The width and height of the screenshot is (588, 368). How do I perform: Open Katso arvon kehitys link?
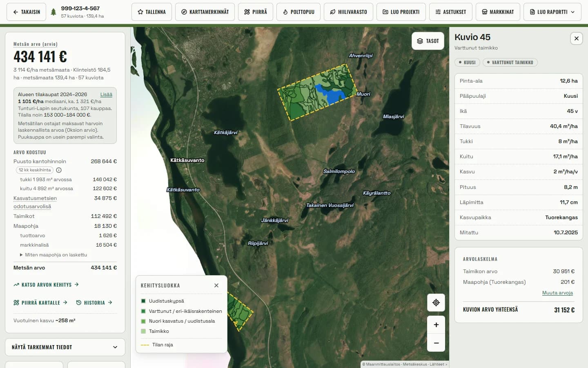[x=46, y=285]
